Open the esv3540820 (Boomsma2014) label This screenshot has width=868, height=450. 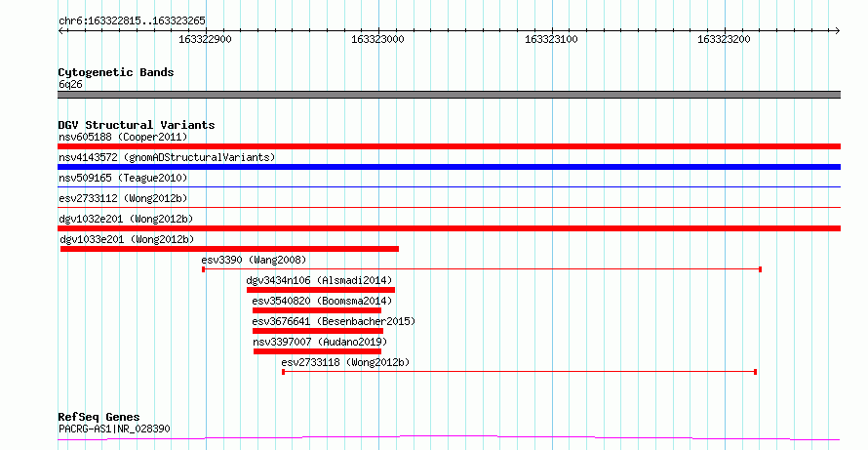pyautogui.click(x=322, y=301)
